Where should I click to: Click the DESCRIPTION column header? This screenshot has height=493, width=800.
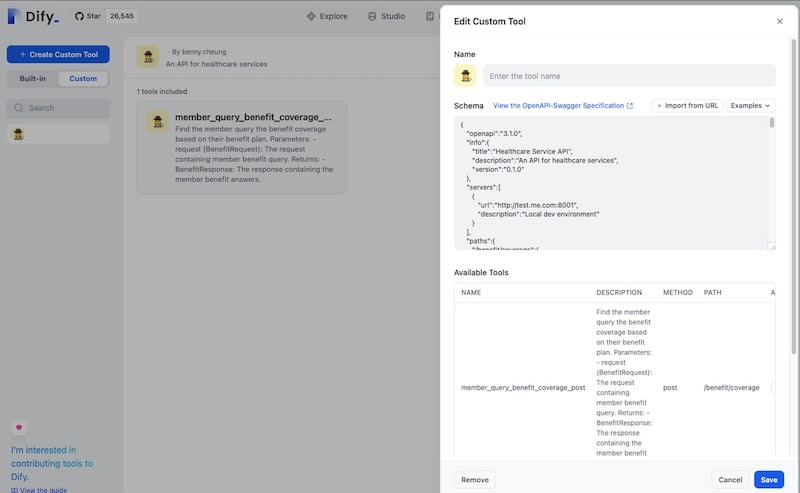[619, 292]
